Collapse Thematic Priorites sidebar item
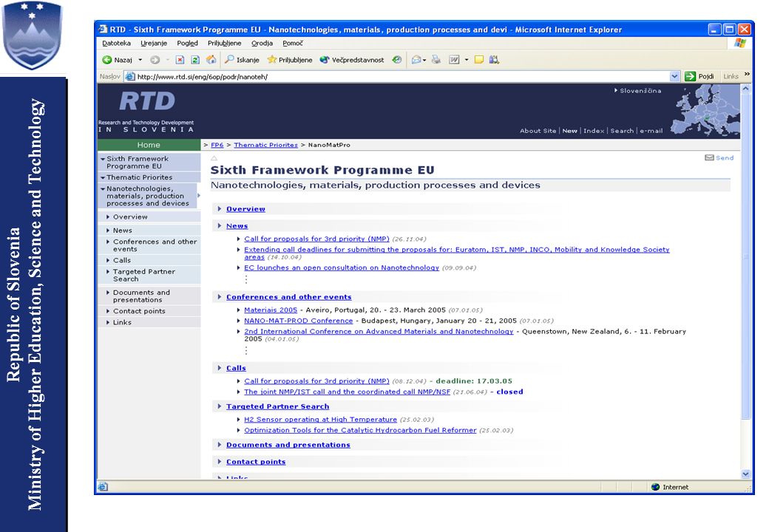This screenshot has width=769, height=532. tap(149, 177)
